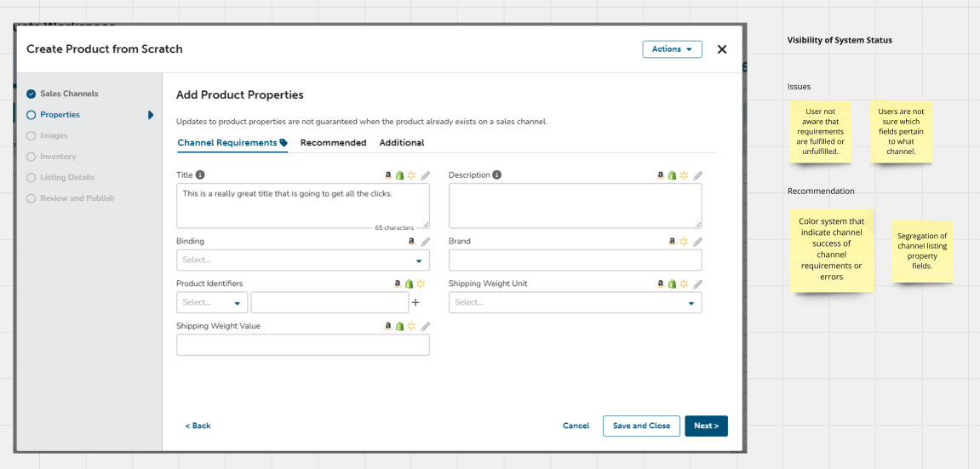Click the Amazon icon for Binding
980x469 pixels.
click(412, 241)
